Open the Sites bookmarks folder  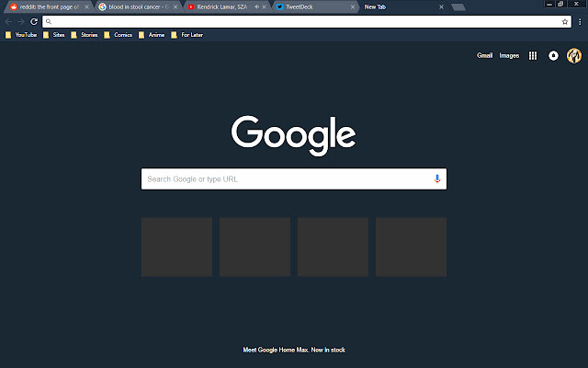pyautogui.click(x=54, y=35)
